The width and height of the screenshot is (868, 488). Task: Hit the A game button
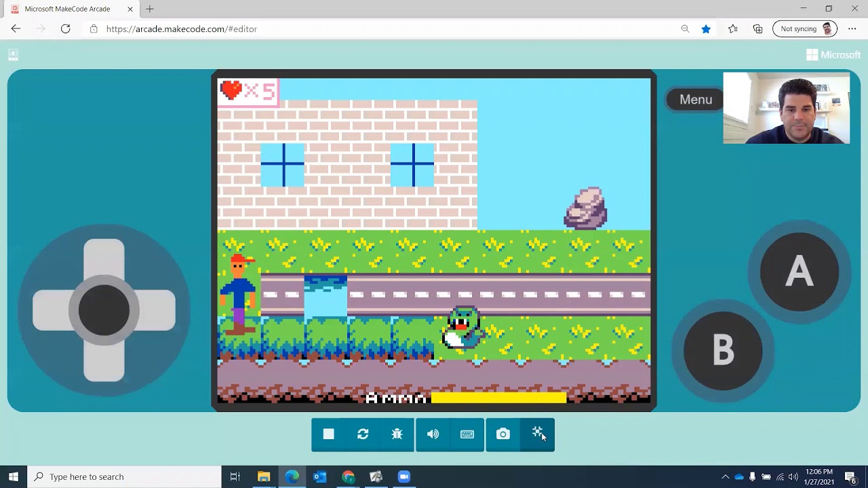click(799, 272)
